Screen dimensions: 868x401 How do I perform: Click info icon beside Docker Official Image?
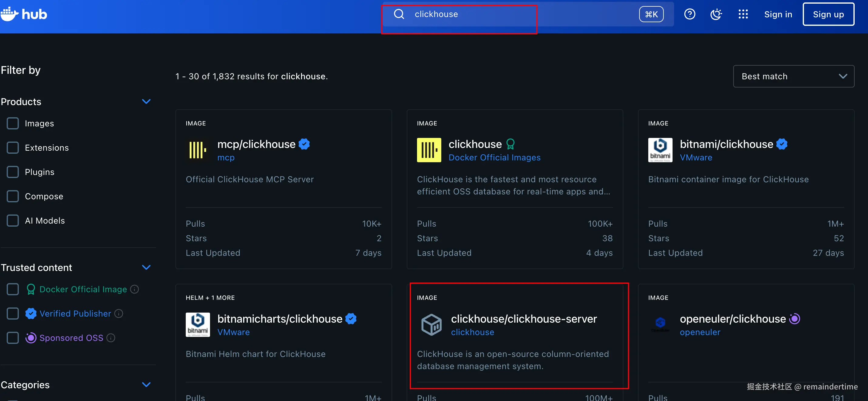pos(134,289)
